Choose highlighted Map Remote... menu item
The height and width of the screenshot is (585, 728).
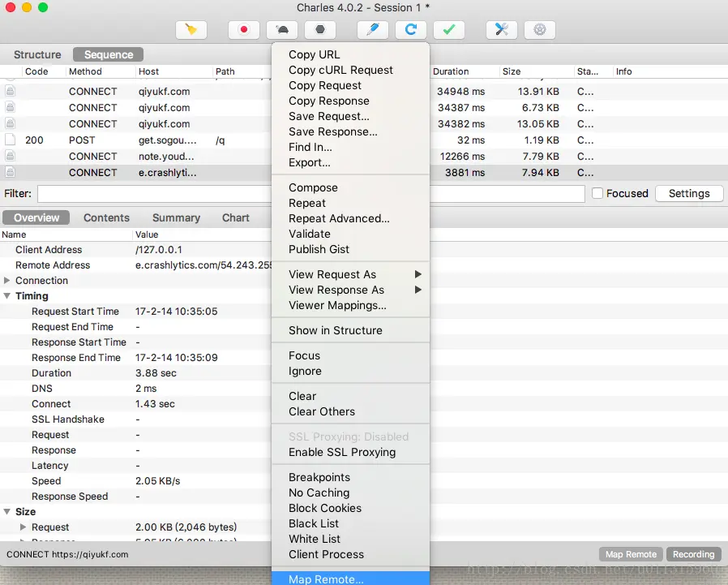[350, 579]
